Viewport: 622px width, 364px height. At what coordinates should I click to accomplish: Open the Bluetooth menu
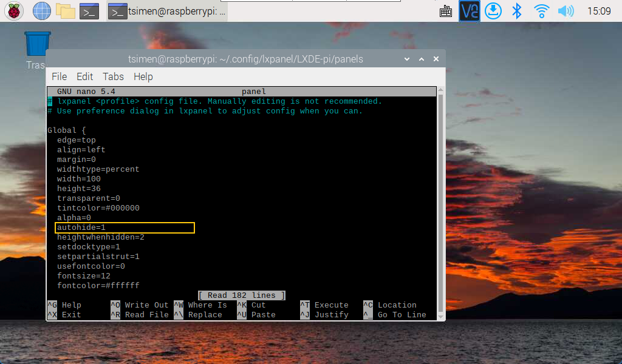(517, 11)
